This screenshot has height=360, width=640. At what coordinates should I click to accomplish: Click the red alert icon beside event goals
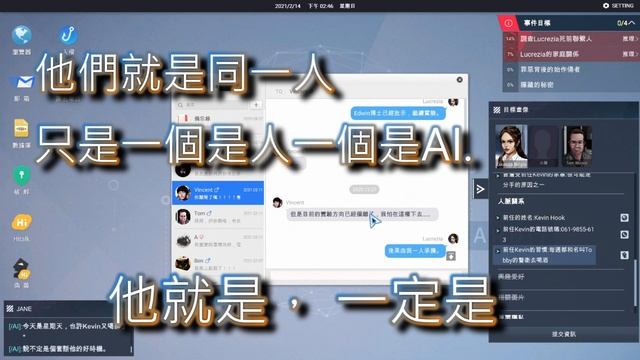508,23
